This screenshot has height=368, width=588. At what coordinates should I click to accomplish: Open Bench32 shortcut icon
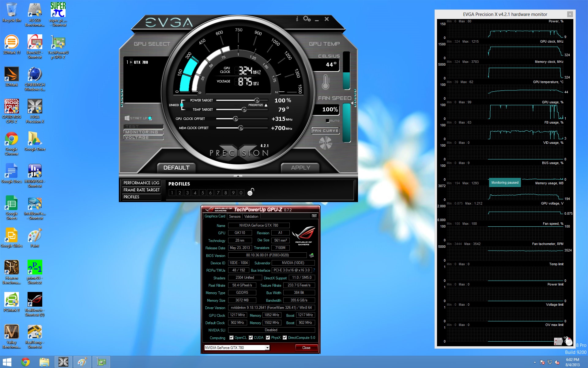tap(35, 47)
